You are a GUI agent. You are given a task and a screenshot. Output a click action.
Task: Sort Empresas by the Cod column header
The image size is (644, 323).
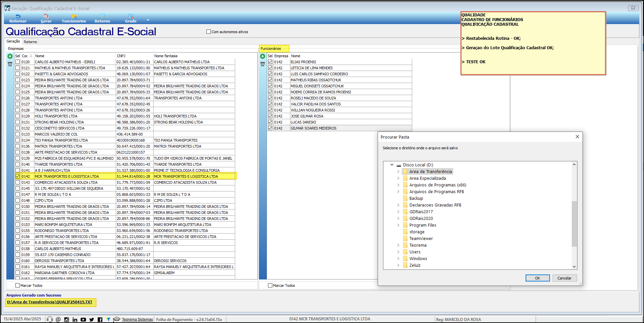[27, 56]
